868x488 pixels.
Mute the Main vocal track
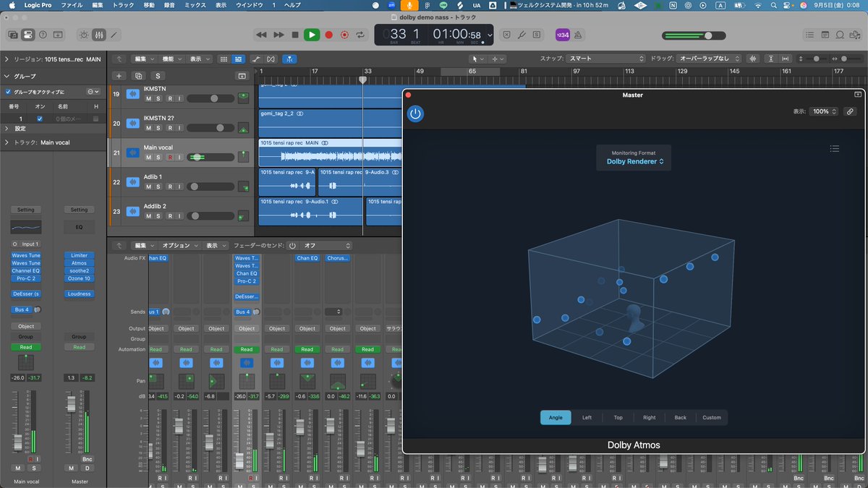coord(148,157)
